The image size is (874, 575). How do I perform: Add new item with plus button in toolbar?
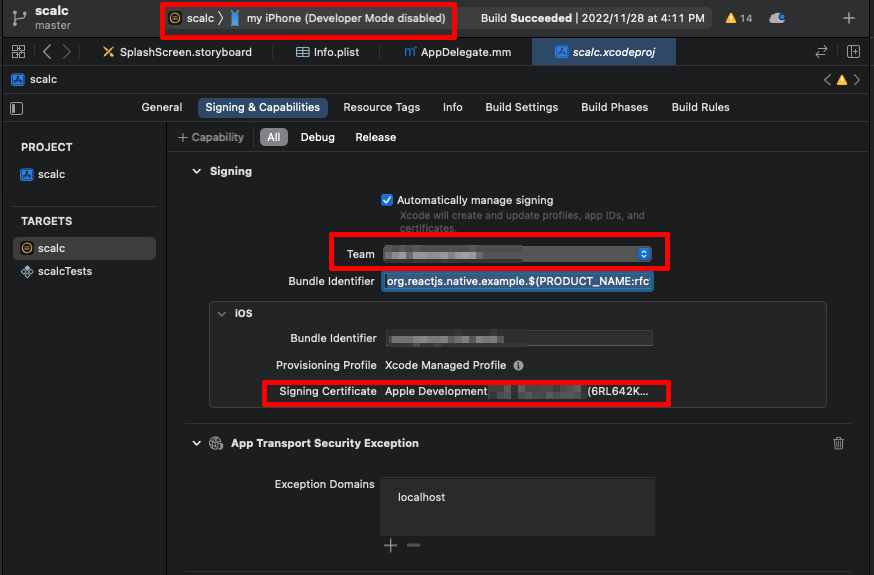[848, 18]
